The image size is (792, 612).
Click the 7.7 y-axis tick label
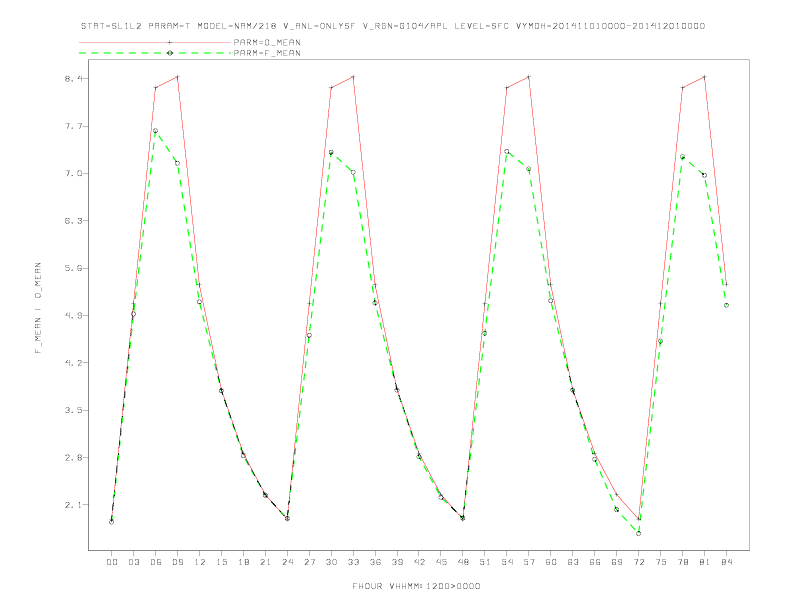[x=73, y=126]
